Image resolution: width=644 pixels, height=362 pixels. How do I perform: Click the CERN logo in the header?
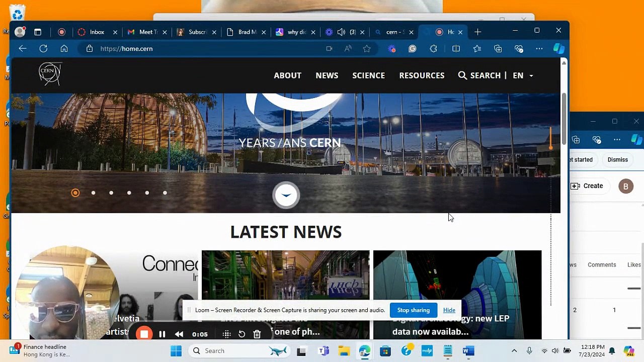[x=50, y=74]
